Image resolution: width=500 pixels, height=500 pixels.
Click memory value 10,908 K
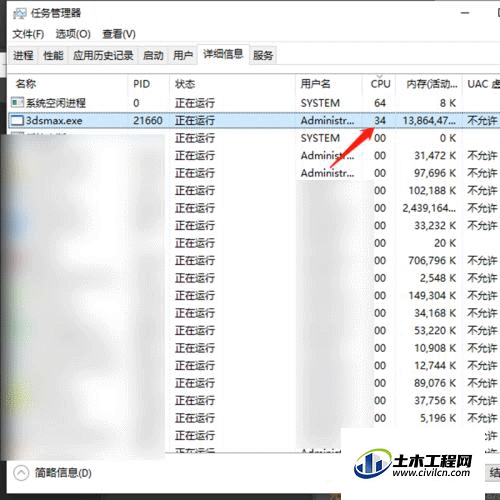[x=435, y=348]
